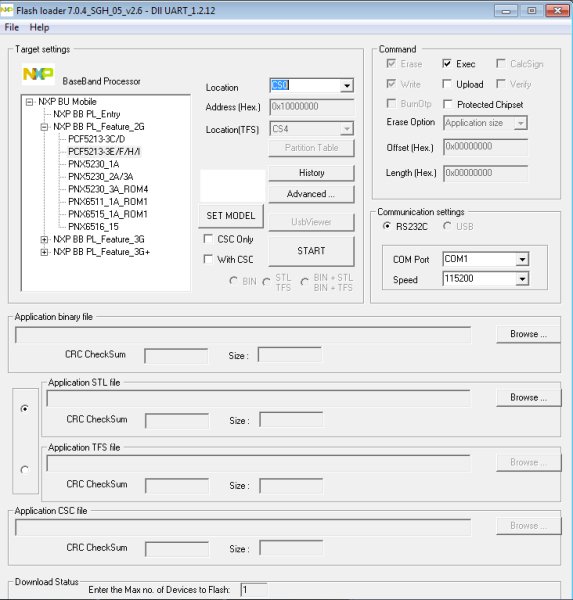This screenshot has width=573, height=600.
Task: Select the Application STL file radio button
Action: pyautogui.click(x=25, y=409)
